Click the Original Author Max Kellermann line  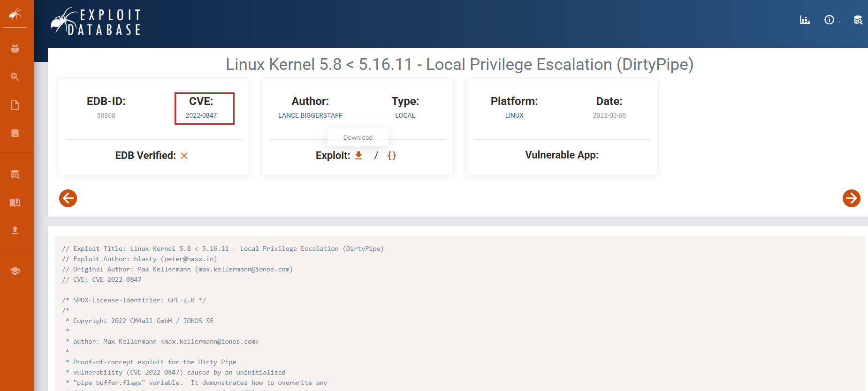coord(177,269)
